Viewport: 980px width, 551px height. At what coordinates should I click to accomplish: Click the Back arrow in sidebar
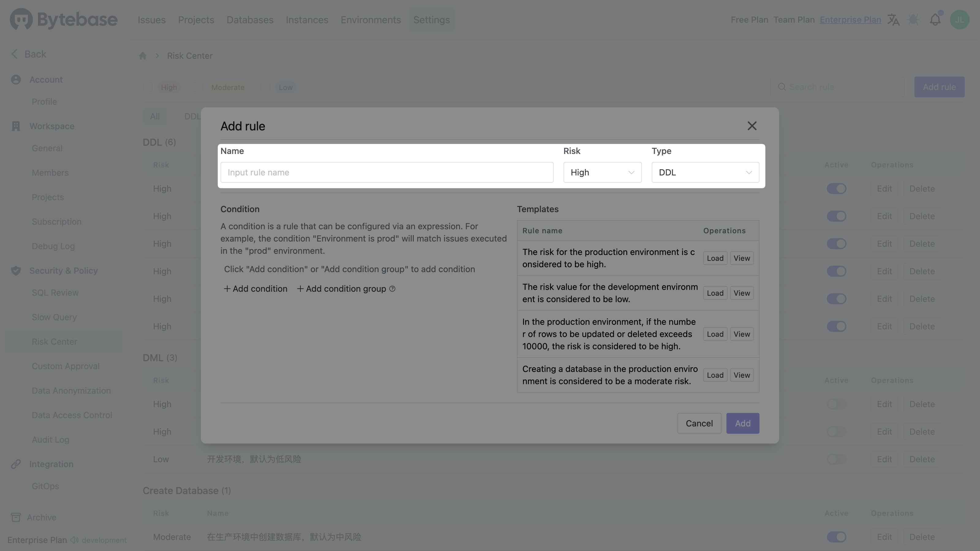tap(14, 54)
